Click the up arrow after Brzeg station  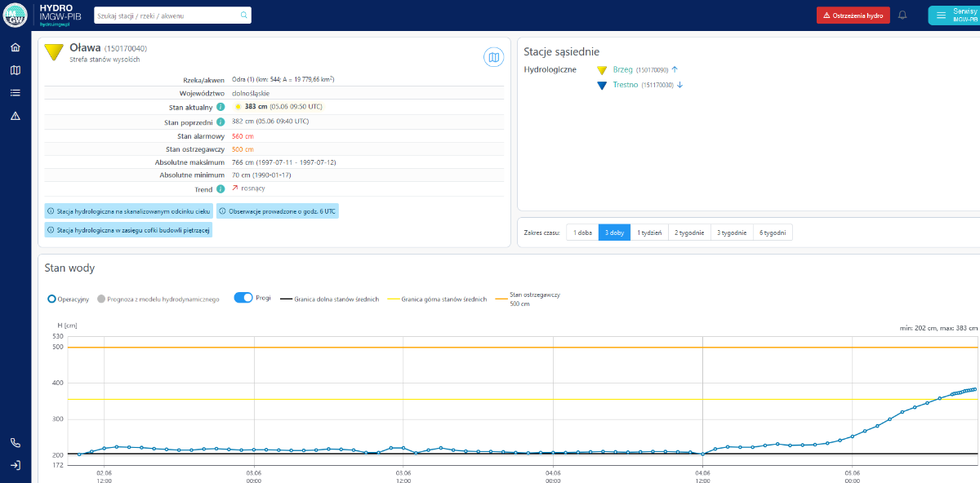pyautogui.click(x=675, y=70)
